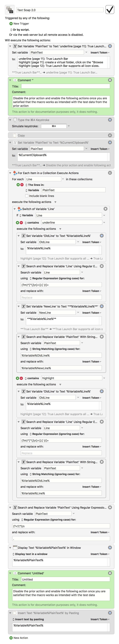
Task: Open Insert Token menu in Display Text action
Action: pyautogui.click(x=100, y=554)
